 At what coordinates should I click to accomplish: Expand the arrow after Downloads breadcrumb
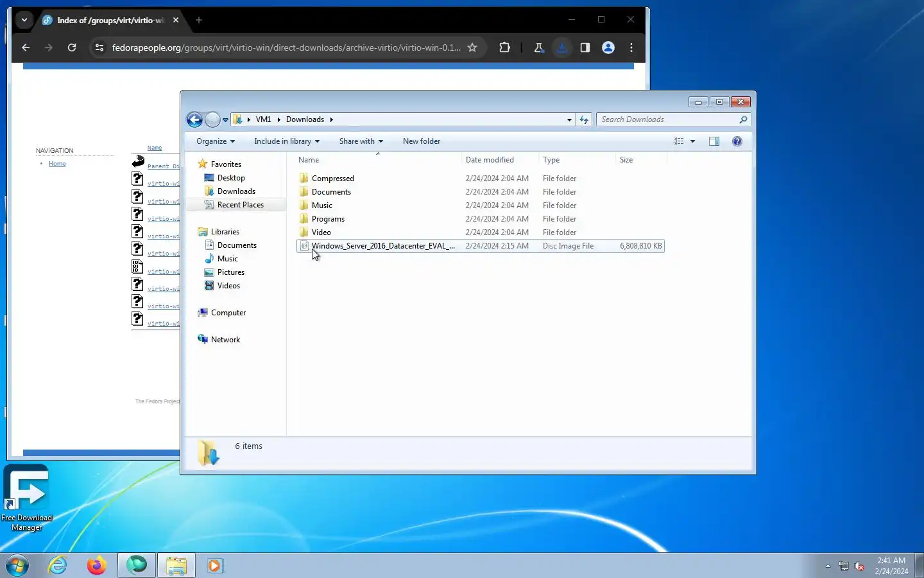pos(331,119)
